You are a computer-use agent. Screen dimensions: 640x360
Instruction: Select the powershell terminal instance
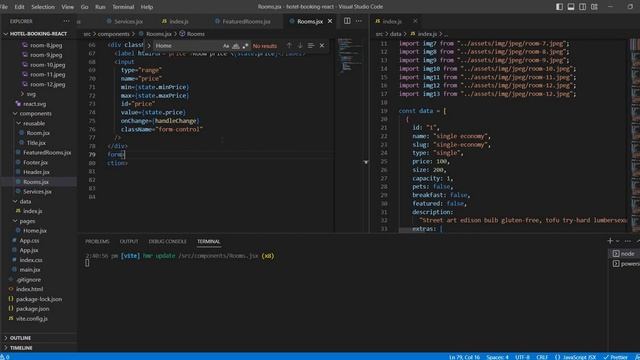pyautogui.click(x=624, y=264)
